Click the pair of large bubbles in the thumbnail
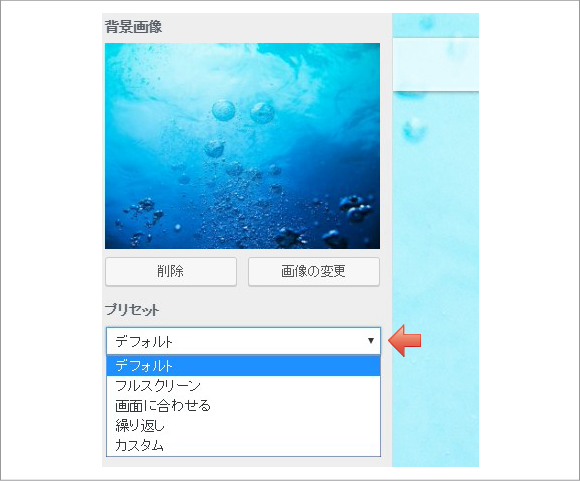 tap(243, 112)
